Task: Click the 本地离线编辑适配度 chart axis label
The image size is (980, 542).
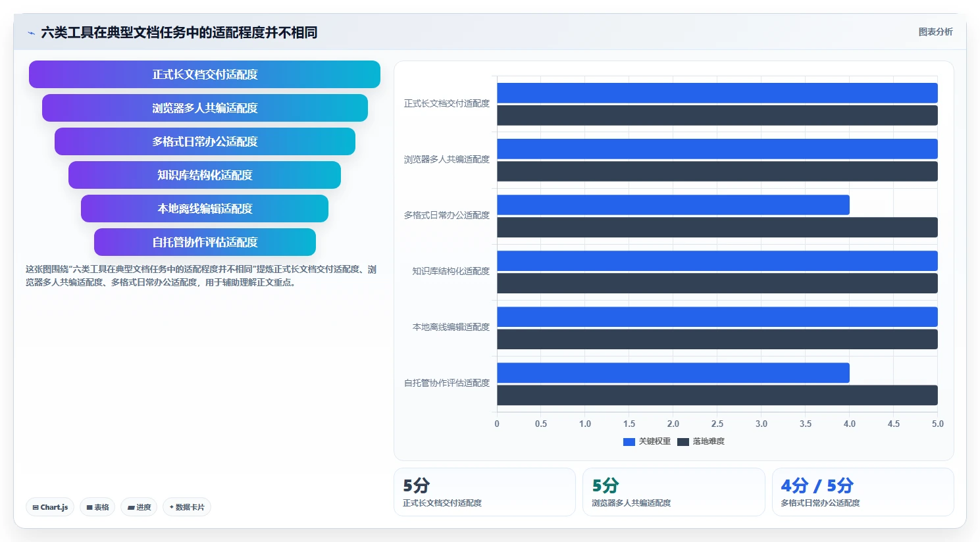Action: click(x=451, y=327)
